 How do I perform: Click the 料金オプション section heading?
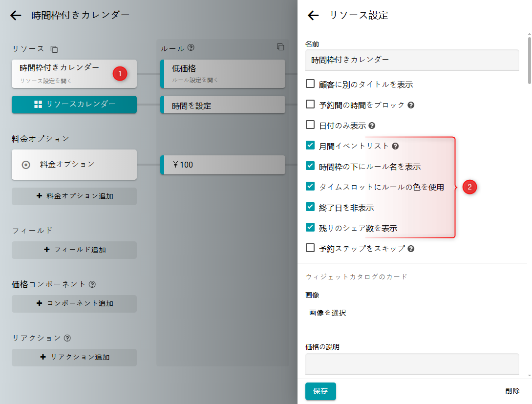point(41,139)
